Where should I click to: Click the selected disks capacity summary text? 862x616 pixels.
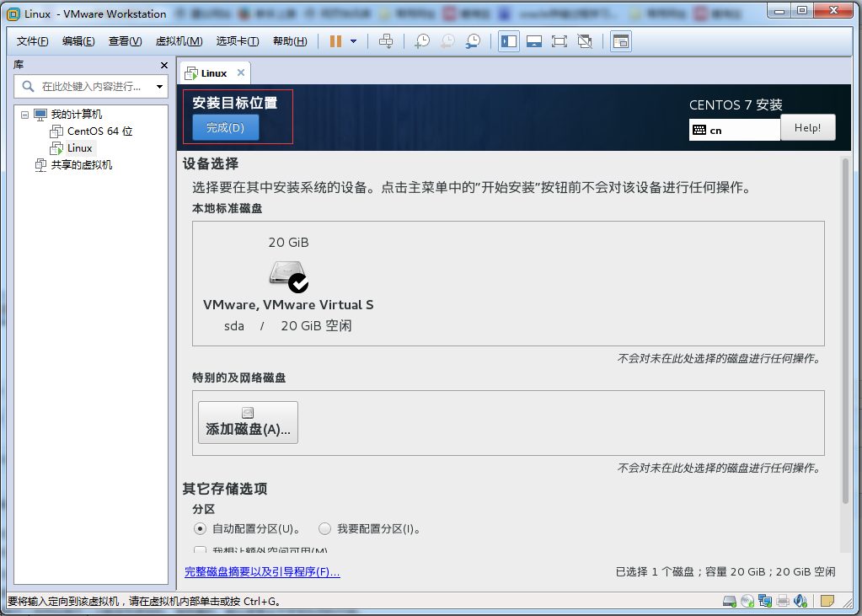(725, 572)
